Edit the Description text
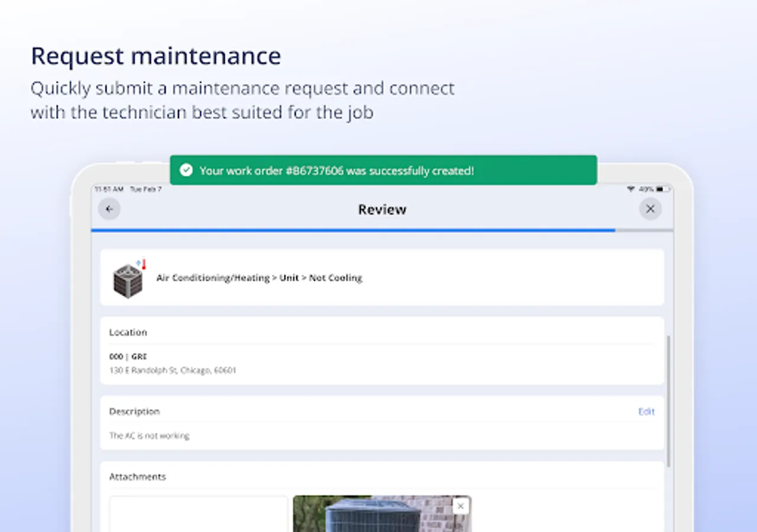 pos(646,411)
